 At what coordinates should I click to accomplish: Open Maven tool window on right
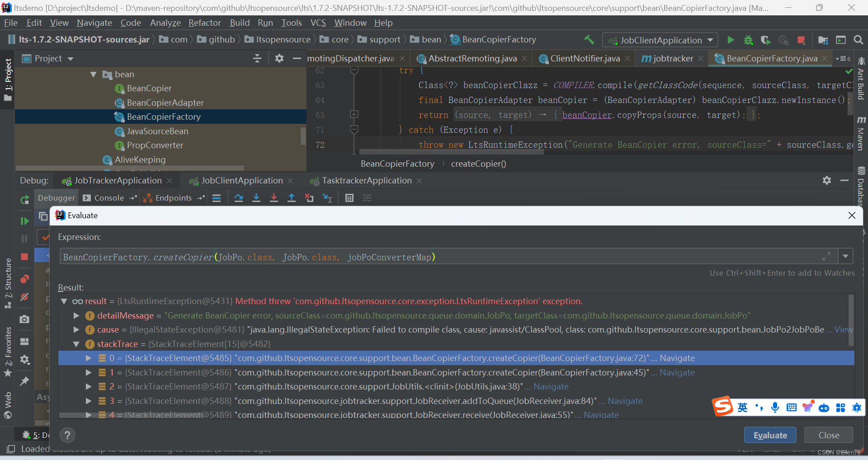tap(861, 133)
